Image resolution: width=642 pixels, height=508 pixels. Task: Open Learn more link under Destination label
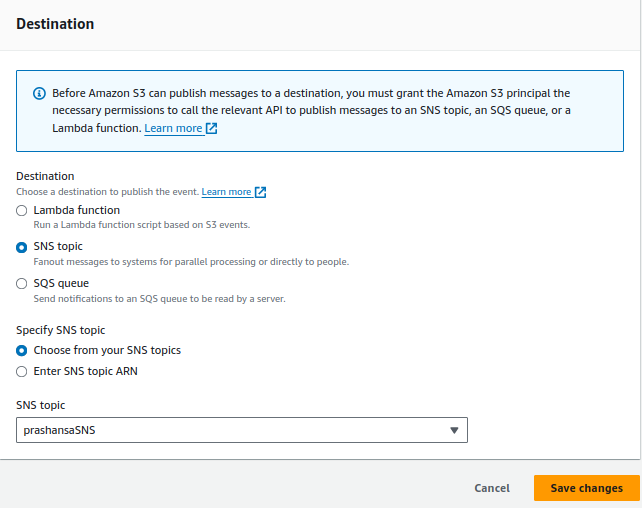(x=226, y=192)
